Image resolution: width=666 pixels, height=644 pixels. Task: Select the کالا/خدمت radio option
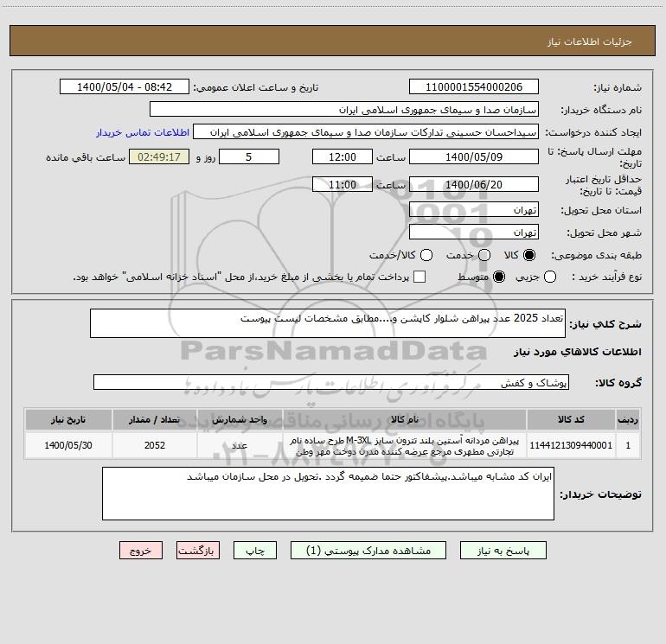426,255
